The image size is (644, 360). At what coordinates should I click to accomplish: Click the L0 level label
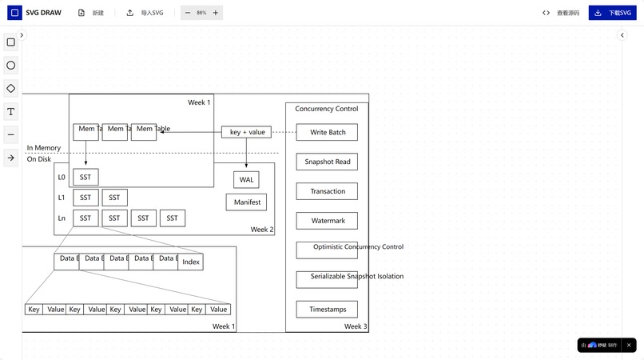pyautogui.click(x=62, y=178)
